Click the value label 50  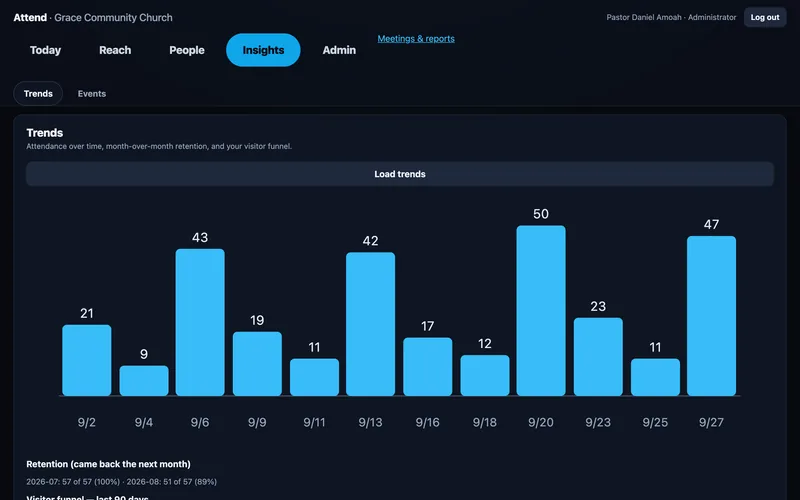click(x=541, y=214)
